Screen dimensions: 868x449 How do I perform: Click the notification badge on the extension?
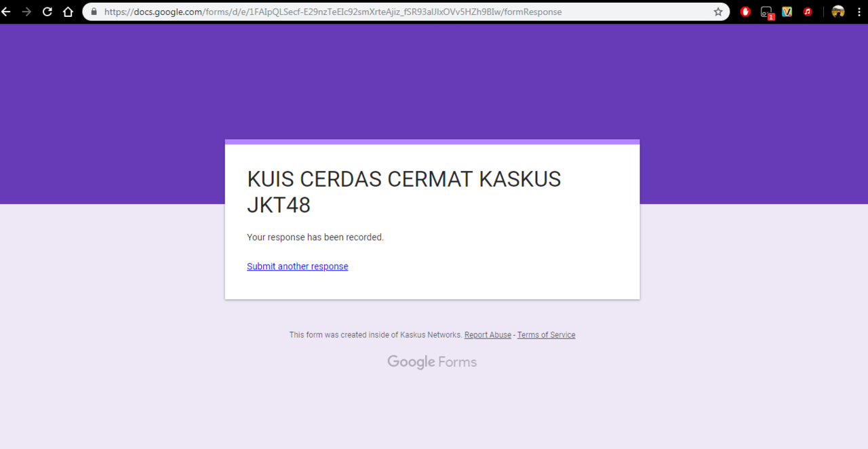click(x=770, y=15)
